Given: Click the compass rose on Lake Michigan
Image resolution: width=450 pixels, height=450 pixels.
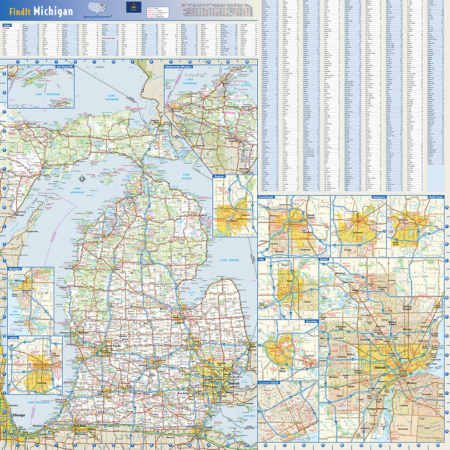Looking at the screenshot, I should coord(82,179).
